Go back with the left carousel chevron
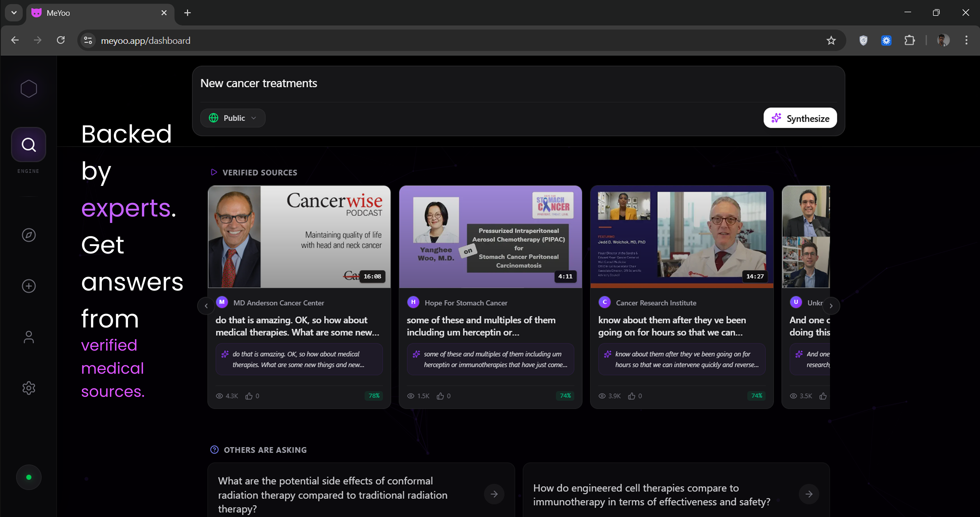 (x=206, y=306)
